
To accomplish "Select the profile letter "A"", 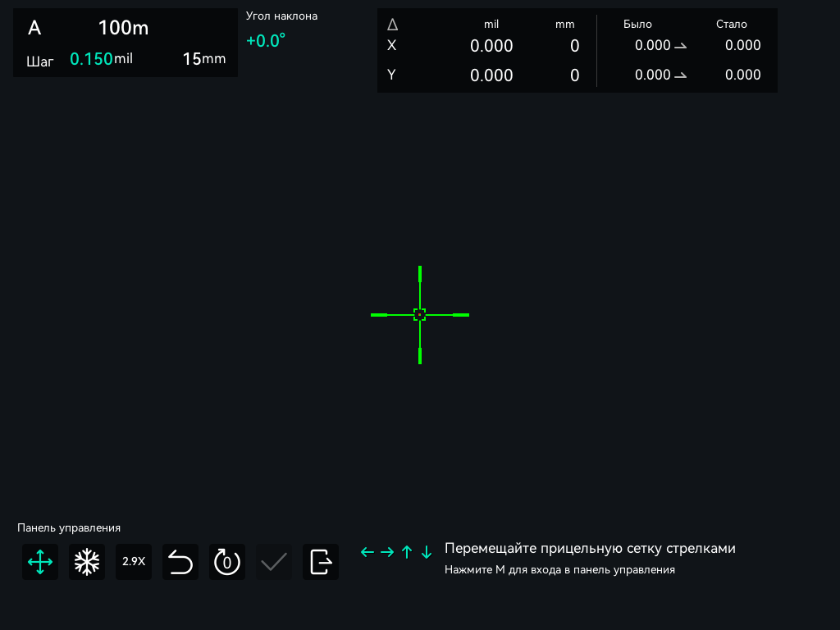I will click(x=34, y=28).
